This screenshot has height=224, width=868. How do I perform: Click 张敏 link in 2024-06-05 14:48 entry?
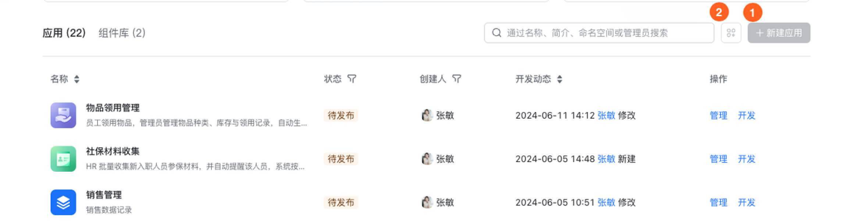(x=606, y=159)
